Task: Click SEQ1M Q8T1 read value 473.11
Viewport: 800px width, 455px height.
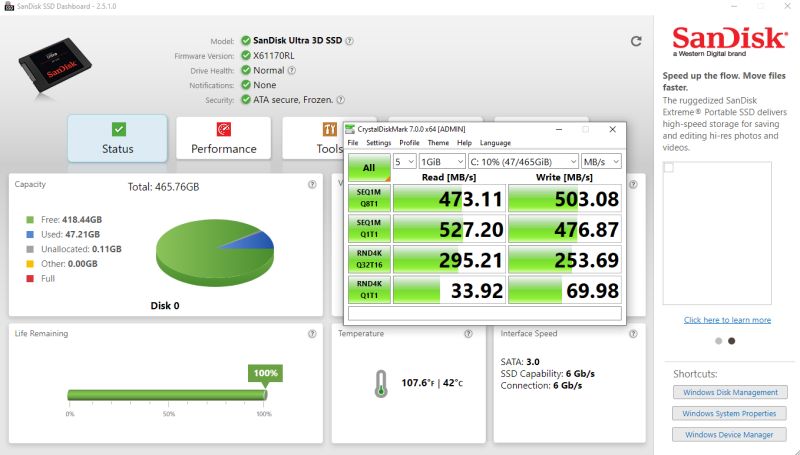Action: click(x=449, y=198)
